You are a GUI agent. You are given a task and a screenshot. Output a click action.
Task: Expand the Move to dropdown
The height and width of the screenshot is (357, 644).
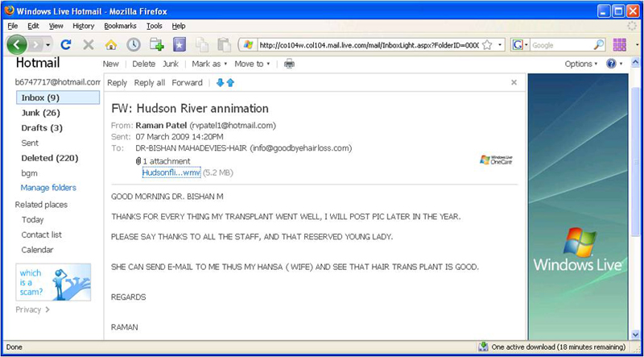[x=252, y=64]
